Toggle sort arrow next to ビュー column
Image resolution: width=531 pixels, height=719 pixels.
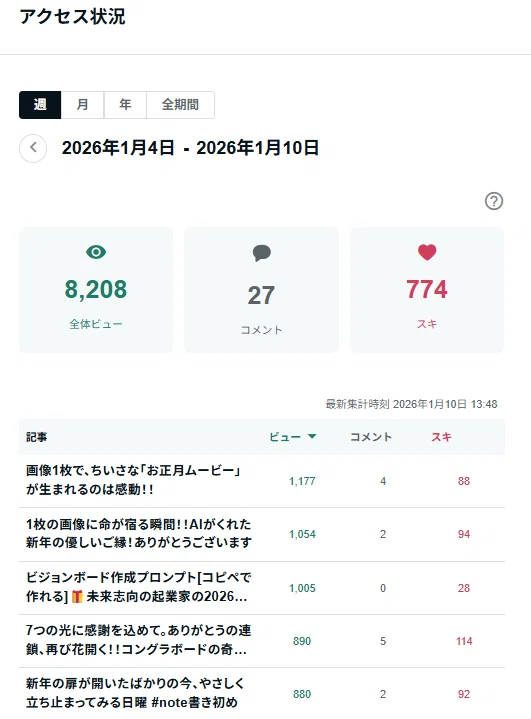pyautogui.click(x=312, y=436)
